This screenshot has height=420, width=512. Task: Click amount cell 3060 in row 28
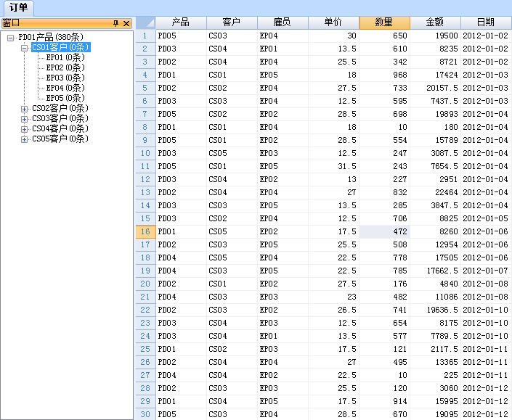pos(435,388)
